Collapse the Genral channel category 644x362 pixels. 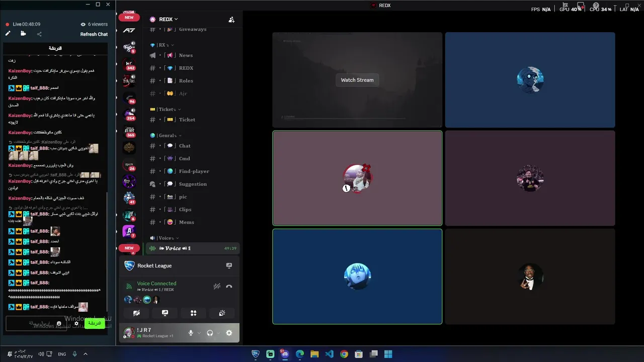click(x=166, y=135)
